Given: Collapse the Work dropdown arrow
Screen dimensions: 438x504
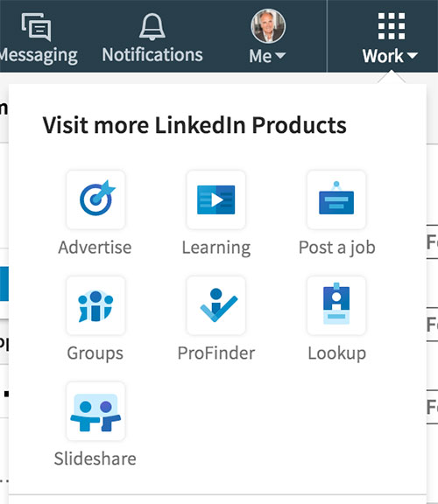Looking at the screenshot, I should [x=412, y=56].
